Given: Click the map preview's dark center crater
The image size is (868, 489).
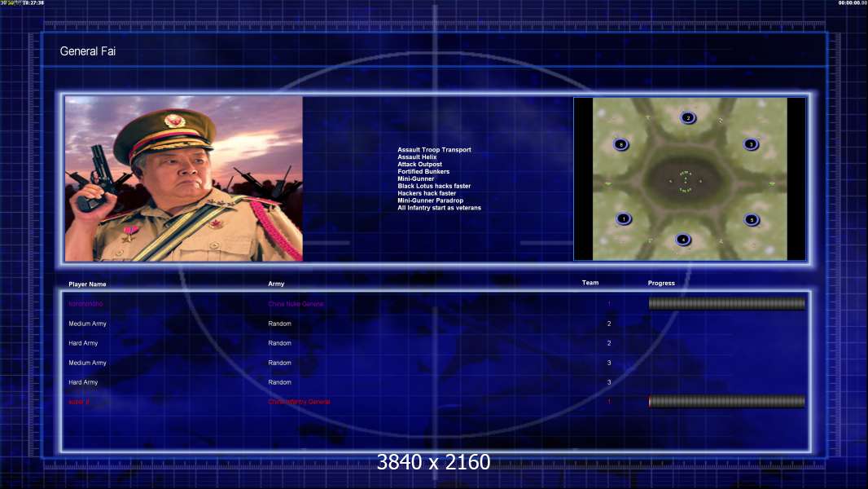Looking at the screenshot, I should click(x=686, y=181).
